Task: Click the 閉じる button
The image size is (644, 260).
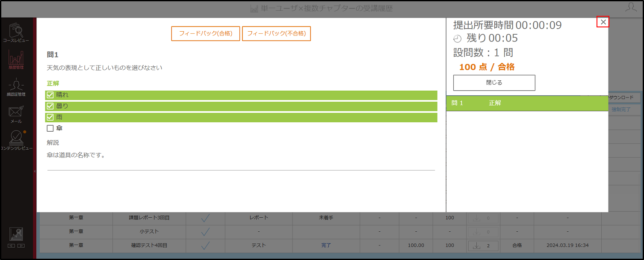Action: (494, 83)
